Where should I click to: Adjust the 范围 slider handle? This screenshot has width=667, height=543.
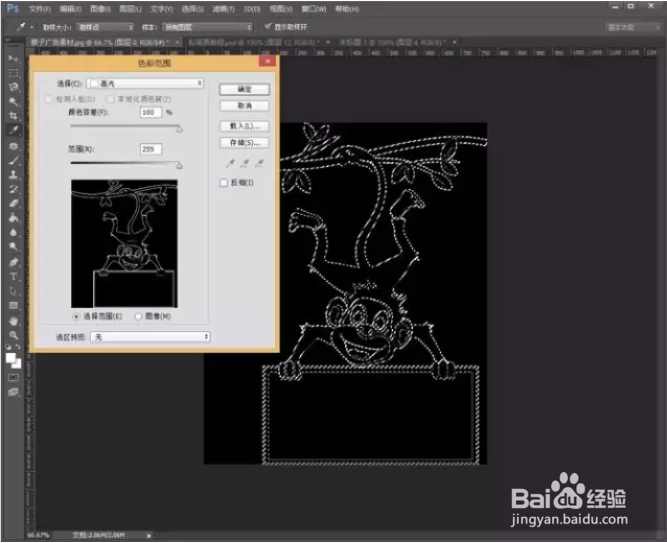pos(179,165)
